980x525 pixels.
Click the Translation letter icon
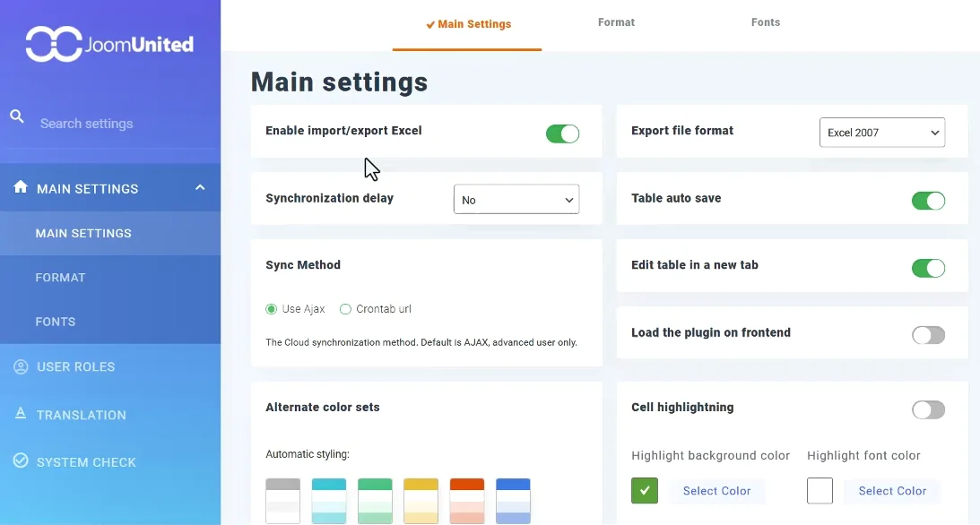(21, 413)
